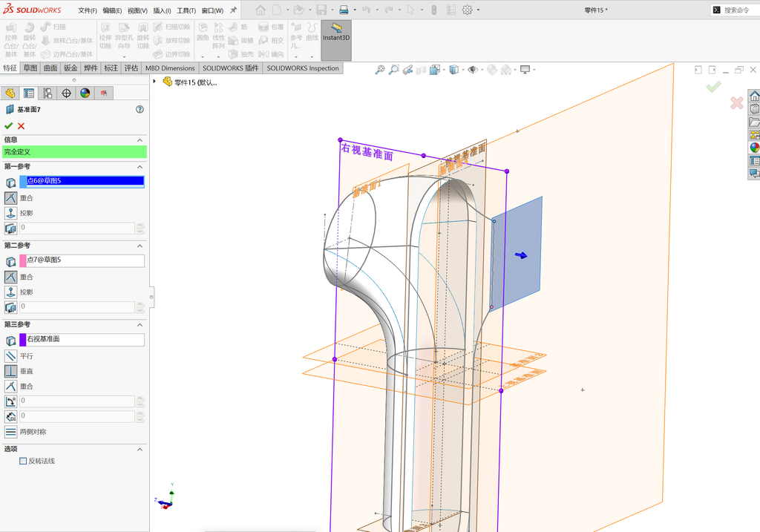
Task: Click the Zoom to Area view icon
Action: 393,70
